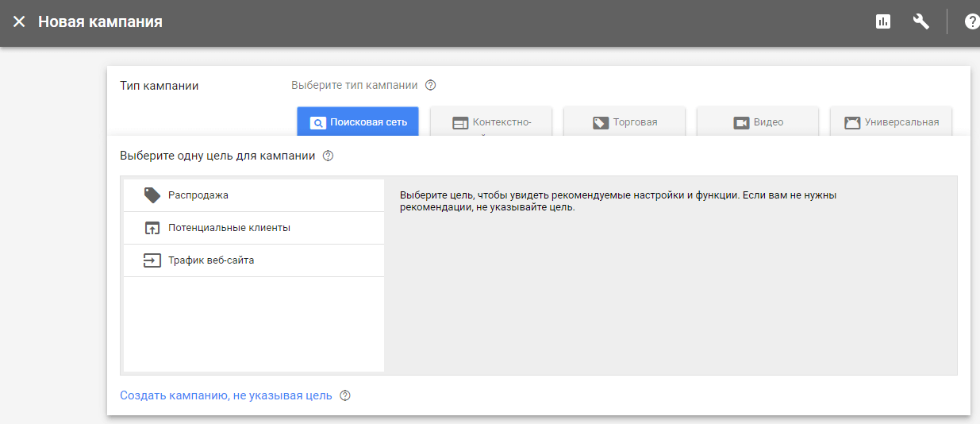Select the Видео campaign type
980x424 pixels.
click(758, 122)
